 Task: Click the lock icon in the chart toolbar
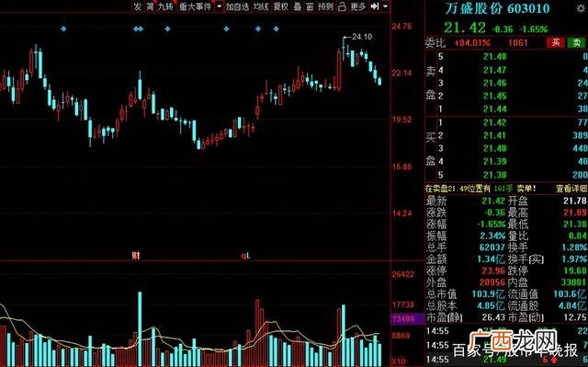tap(342, 6)
